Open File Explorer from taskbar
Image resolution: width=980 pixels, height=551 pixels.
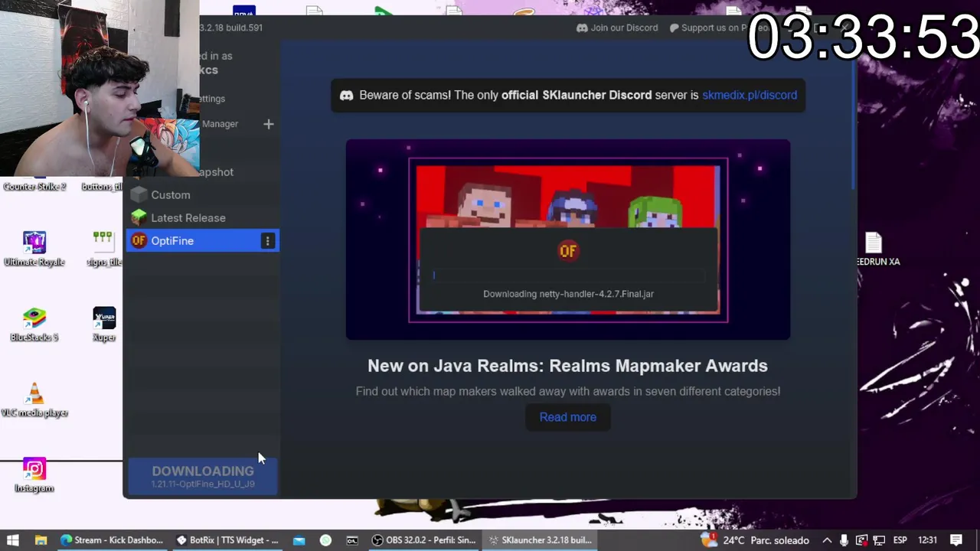pos(41,540)
